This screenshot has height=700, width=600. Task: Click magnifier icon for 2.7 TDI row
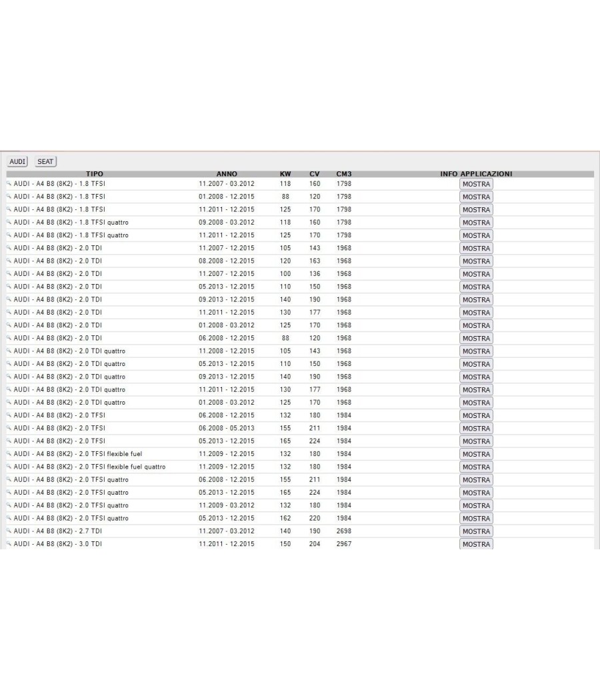pyautogui.click(x=9, y=531)
